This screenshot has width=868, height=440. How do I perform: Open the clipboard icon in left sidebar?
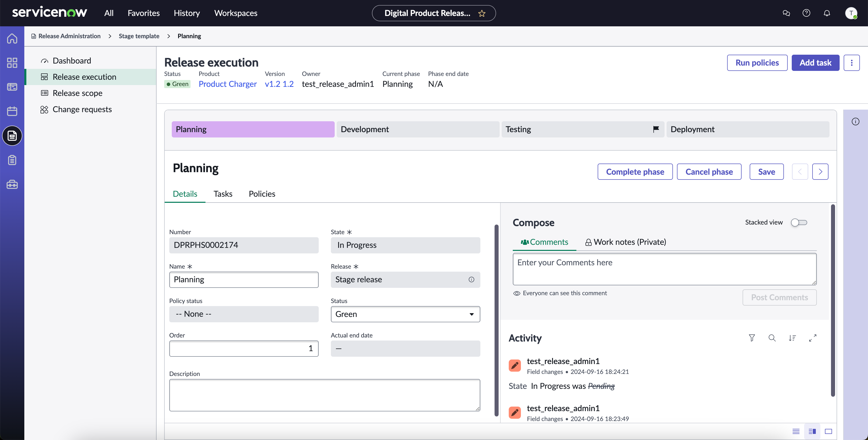(x=12, y=160)
